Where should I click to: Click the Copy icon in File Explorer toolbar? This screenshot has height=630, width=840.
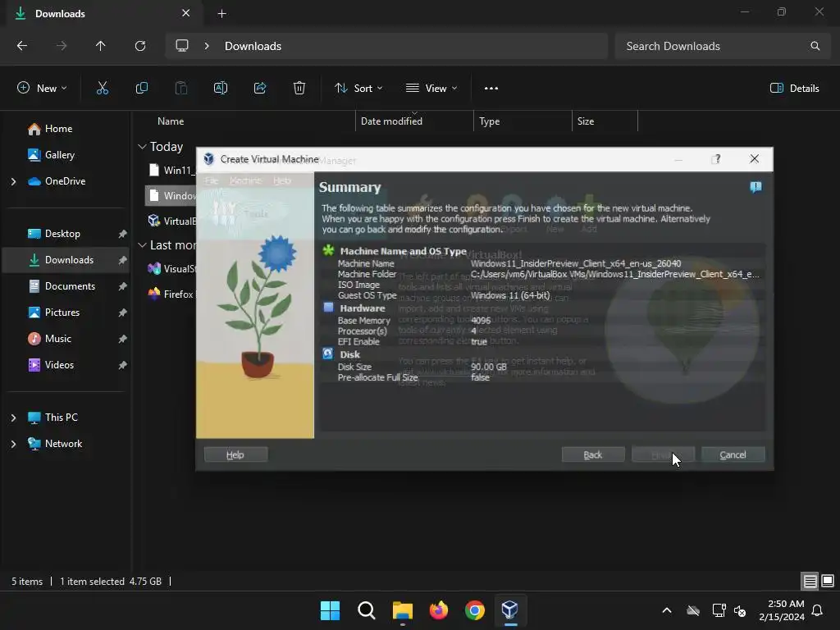pyautogui.click(x=141, y=89)
